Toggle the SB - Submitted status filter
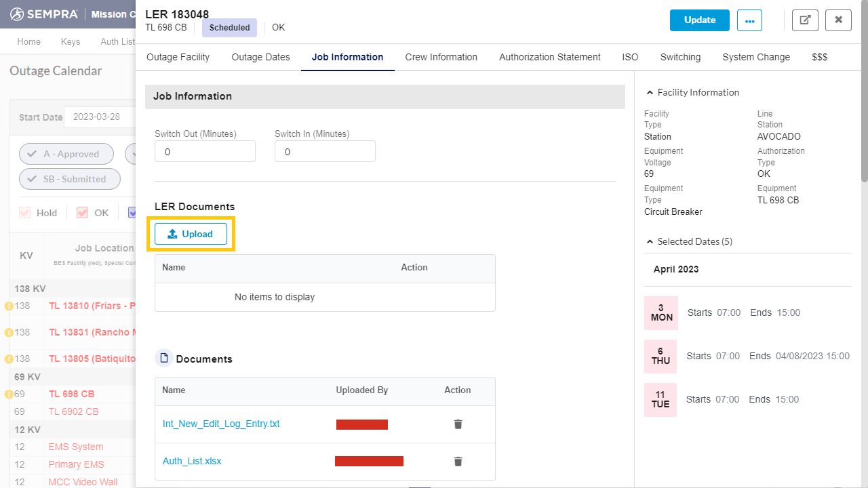Image resolution: width=868 pixels, height=488 pixels. [69, 179]
